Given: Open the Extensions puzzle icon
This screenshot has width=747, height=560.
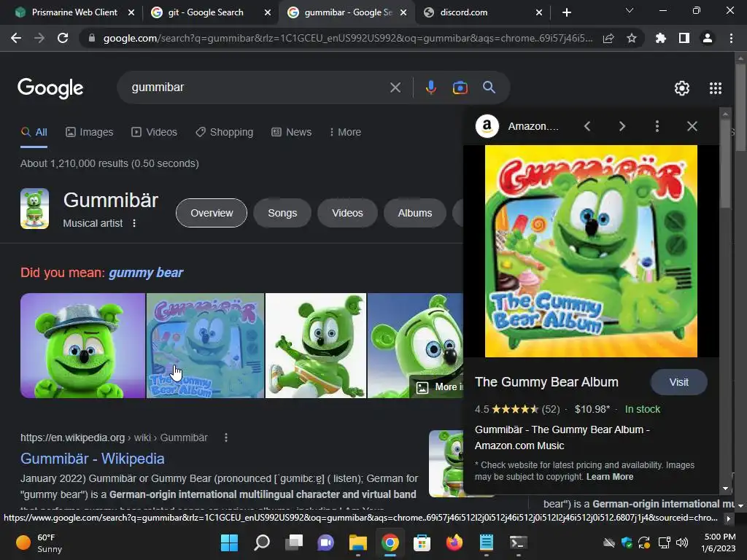Looking at the screenshot, I should point(661,38).
